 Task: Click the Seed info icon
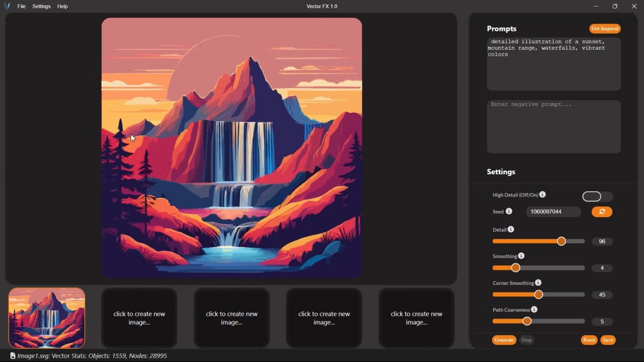click(509, 211)
